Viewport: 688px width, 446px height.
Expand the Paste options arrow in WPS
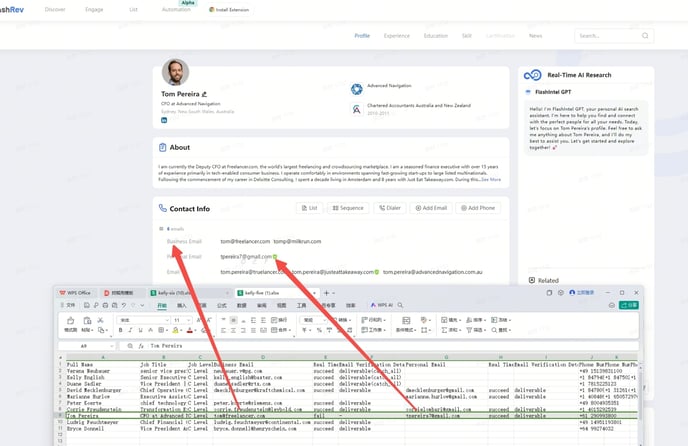[90, 330]
